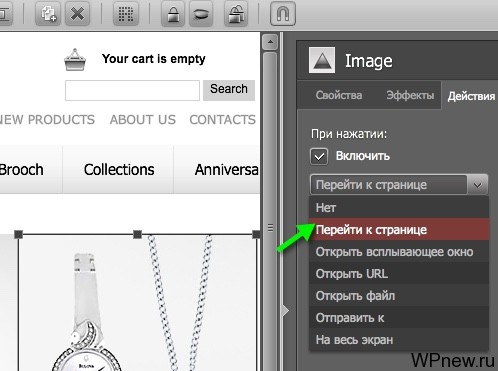This screenshot has height=371, width=498.
Task: Open the Перейти к странице dropdown arrow
Action: [477, 185]
